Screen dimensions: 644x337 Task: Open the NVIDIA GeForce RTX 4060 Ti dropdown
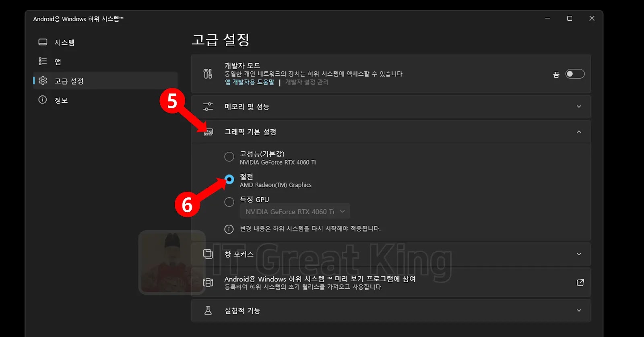295,211
